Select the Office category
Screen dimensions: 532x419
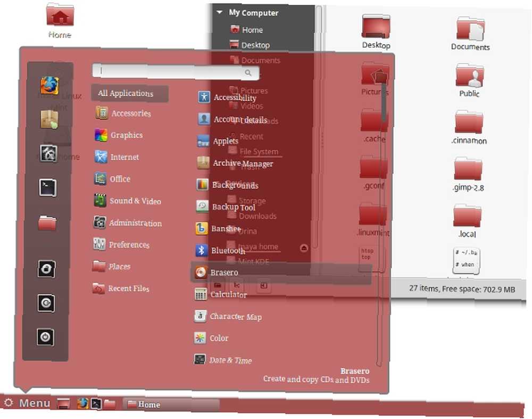pyautogui.click(x=112, y=178)
